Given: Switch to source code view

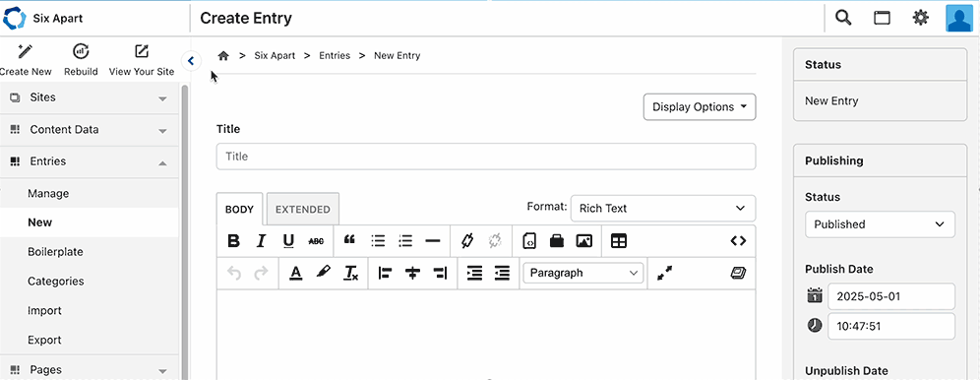Looking at the screenshot, I should coord(738,240).
